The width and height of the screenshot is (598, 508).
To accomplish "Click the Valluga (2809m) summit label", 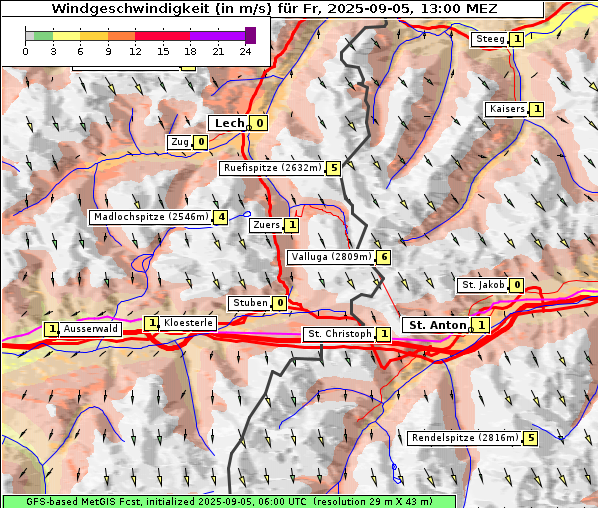I will coord(331,257).
